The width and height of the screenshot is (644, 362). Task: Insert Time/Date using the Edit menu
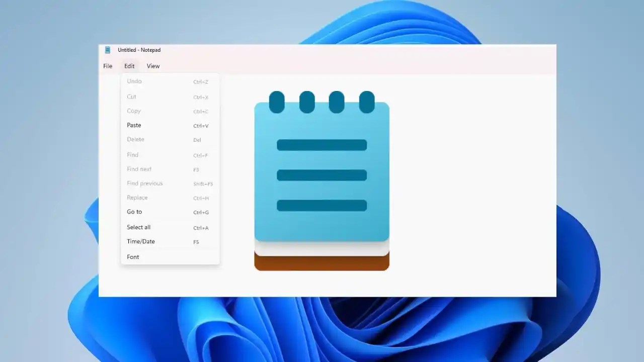(140, 241)
